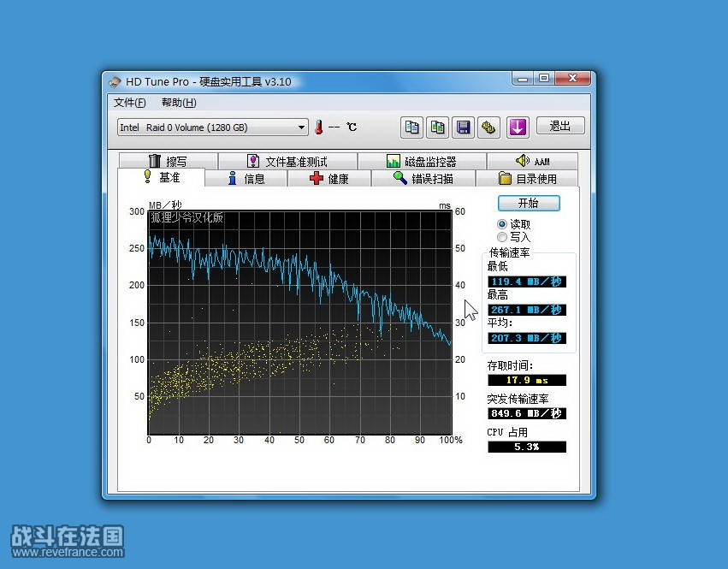Open the 文件(F) menu
The width and height of the screenshot is (728, 569).
click(129, 103)
